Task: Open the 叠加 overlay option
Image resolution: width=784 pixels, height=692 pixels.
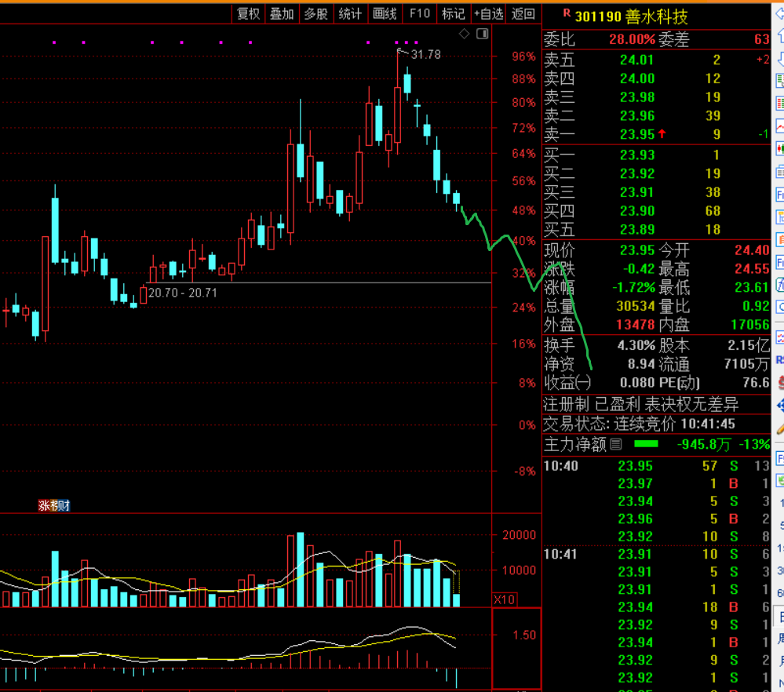Action: 282,14
